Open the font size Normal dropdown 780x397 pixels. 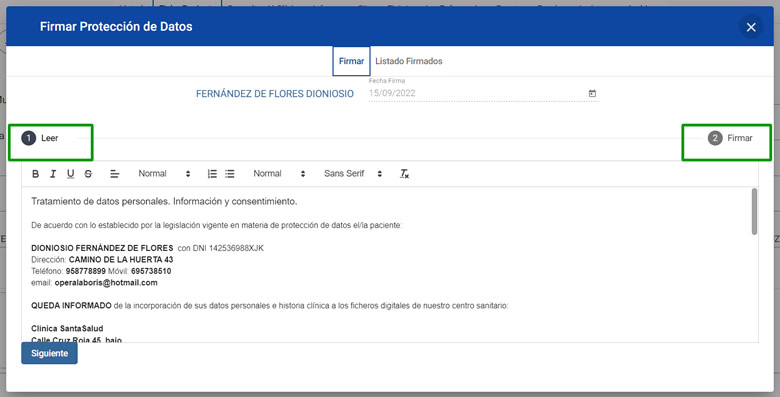point(279,174)
